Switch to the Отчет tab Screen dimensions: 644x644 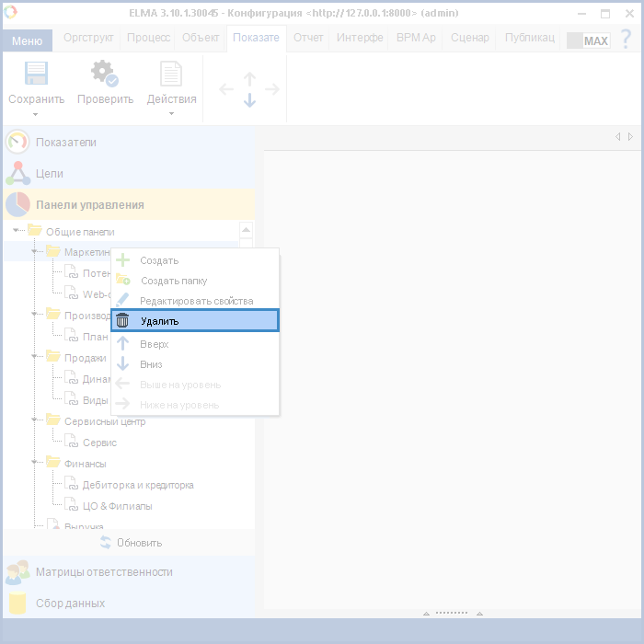tap(308, 39)
